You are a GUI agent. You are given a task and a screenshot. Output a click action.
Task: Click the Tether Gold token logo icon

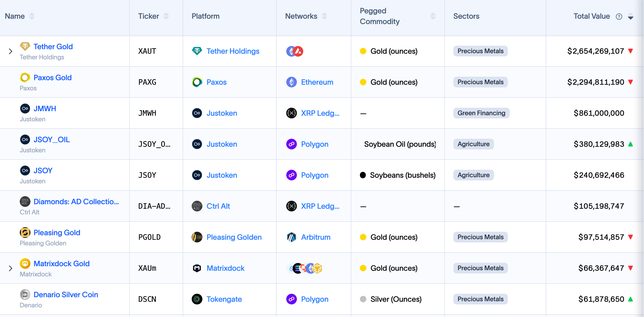25,47
